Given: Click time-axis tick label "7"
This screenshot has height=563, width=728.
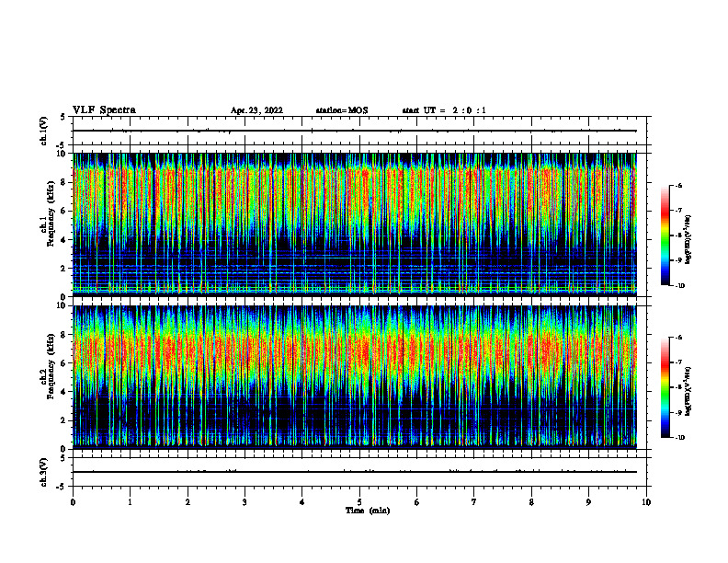Looking at the screenshot, I should tap(474, 502).
